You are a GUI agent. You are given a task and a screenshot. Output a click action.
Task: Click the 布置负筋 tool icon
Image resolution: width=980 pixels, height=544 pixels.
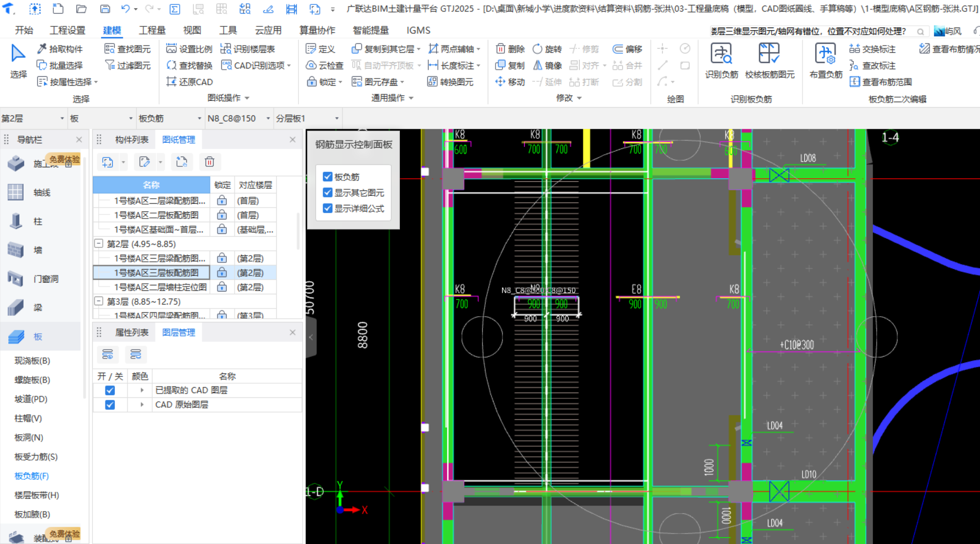tap(825, 54)
